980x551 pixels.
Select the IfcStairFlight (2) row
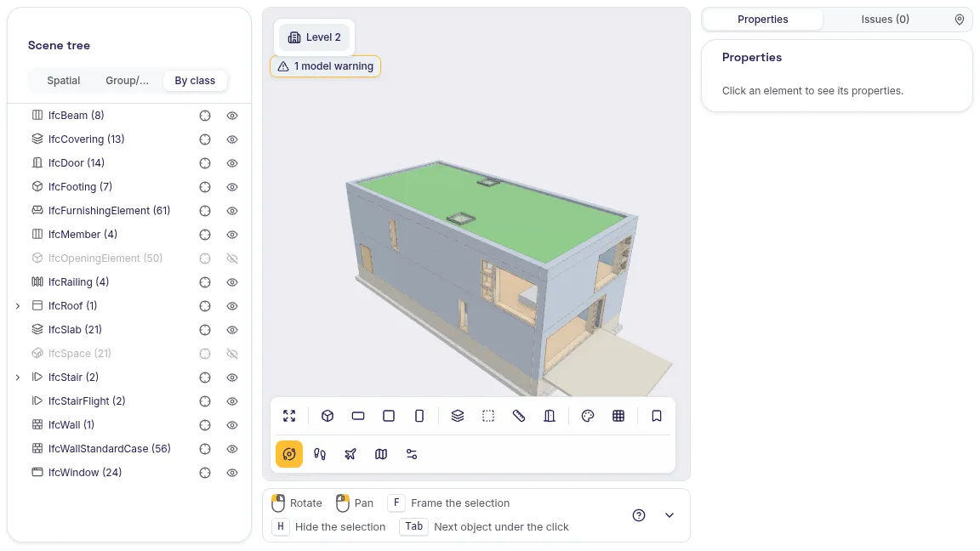pos(128,401)
